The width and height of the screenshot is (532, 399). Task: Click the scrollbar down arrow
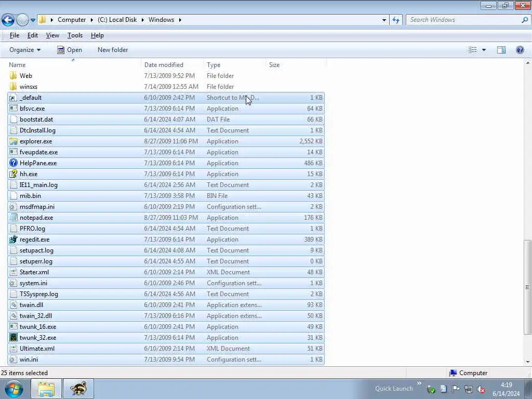[527, 362]
